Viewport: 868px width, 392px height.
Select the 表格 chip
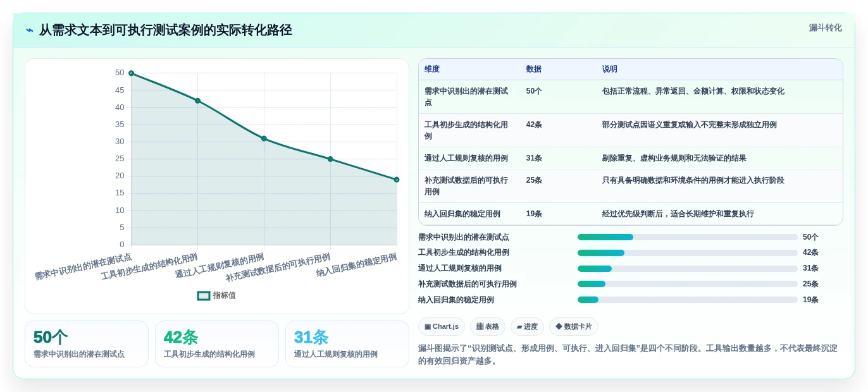pyautogui.click(x=488, y=326)
